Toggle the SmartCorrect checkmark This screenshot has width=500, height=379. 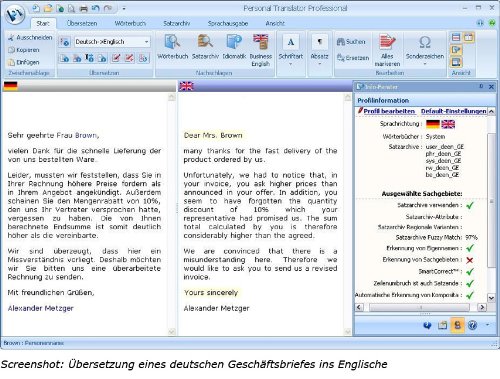pos(470,272)
